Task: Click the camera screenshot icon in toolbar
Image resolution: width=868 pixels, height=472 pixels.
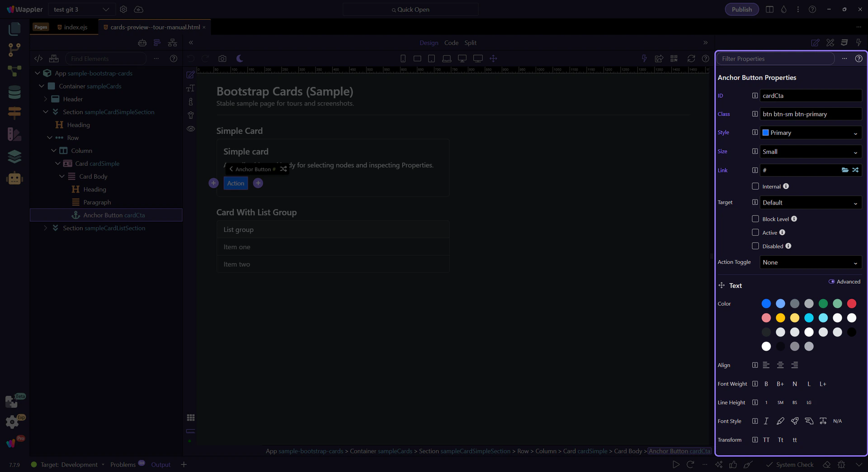Action: 222,59
